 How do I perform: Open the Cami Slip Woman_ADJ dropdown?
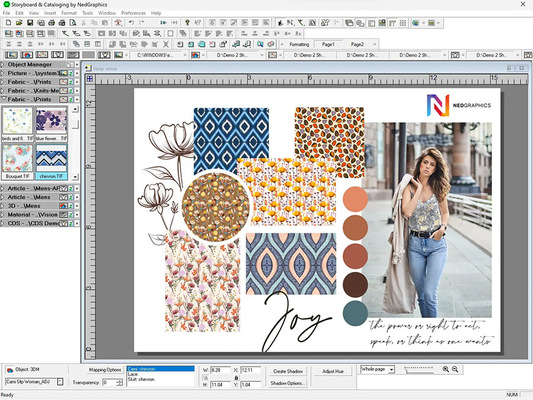[60, 382]
